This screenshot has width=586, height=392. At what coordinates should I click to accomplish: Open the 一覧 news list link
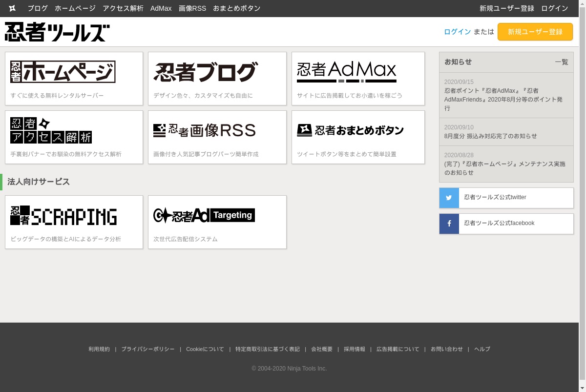pyautogui.click(x=562, y=62)
